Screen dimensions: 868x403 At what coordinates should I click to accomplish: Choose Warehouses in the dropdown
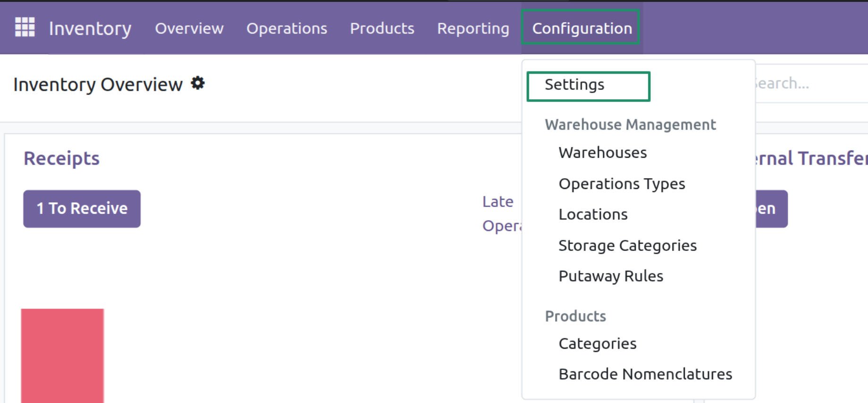coord(603,153)
